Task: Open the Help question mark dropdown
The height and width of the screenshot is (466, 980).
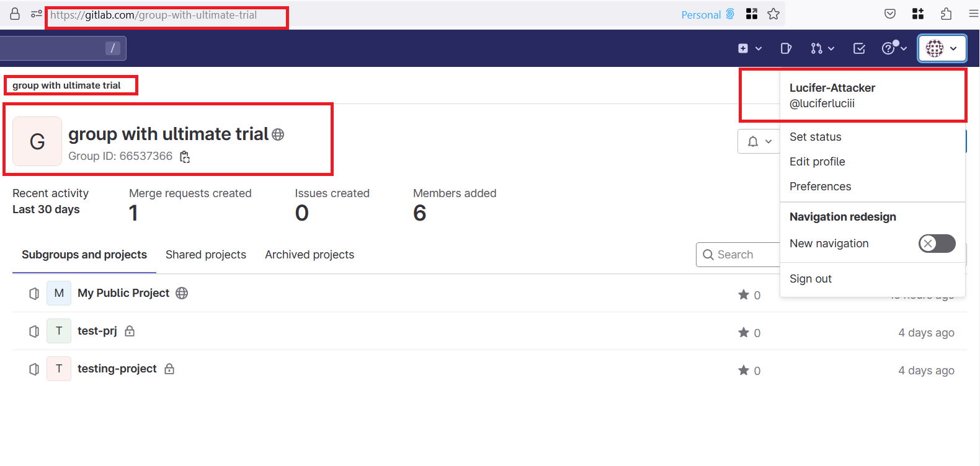Action: pyautogui.click(x=894, y=48)
